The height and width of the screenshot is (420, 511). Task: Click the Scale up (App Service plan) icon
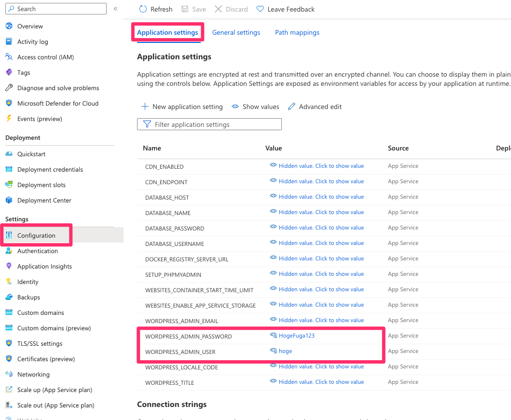(9, 390)
